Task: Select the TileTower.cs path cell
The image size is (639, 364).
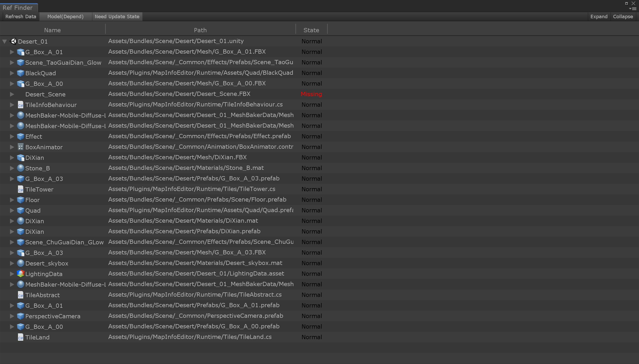Action: pyautogui.click(x=192, y=189)
